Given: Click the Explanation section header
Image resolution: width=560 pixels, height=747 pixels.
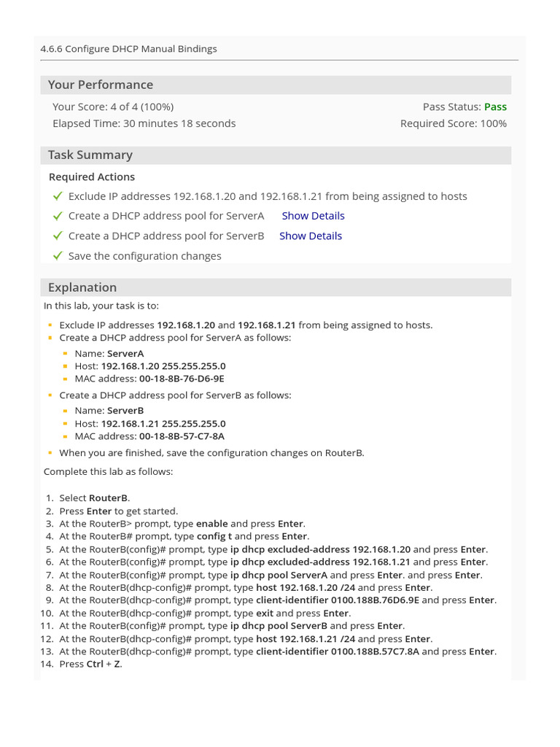Looking at the screenshot, I should (82, 287).
